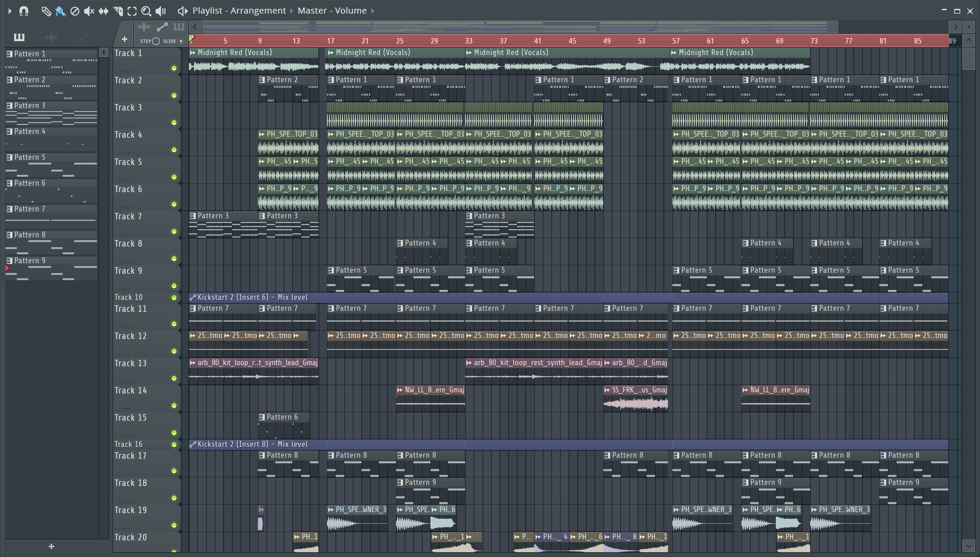Toggle the SLIDE radio option
980x557 pixels.
pyautogui.click(x=181, y=41)
